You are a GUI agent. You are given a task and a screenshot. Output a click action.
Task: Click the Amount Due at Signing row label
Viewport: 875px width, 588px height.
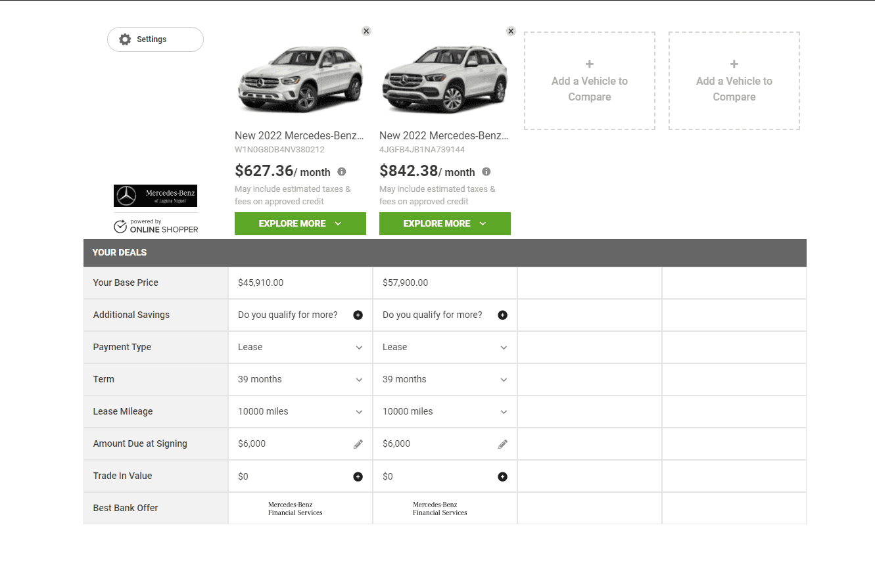click(140, 443)
